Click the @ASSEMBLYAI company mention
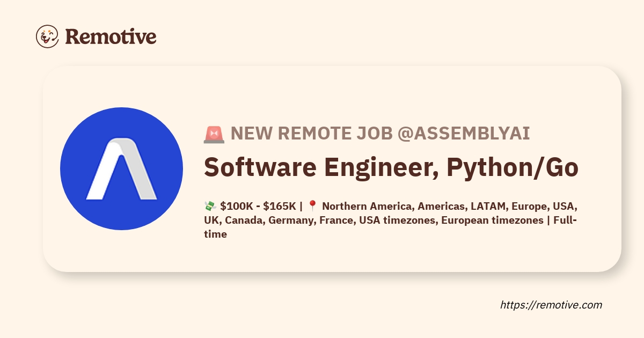644x338 pixels. (463, 134)
